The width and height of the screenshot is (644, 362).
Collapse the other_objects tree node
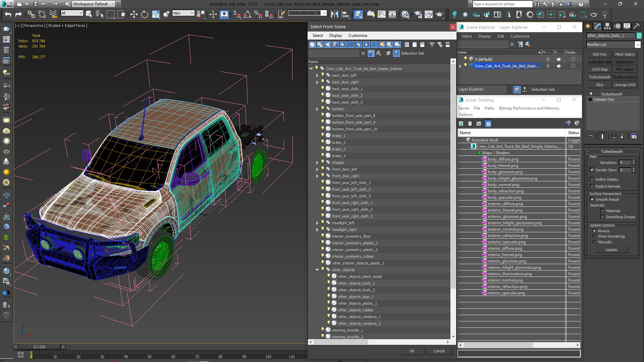[x=317, y=270]
